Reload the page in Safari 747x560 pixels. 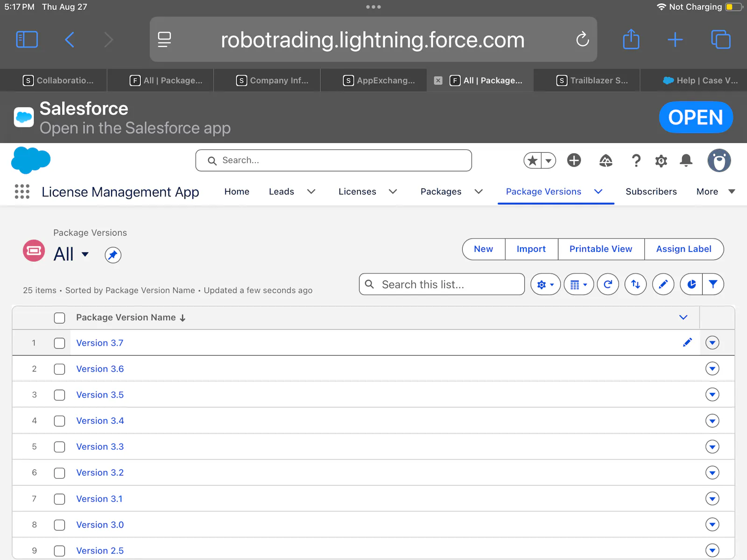(582, 39)
